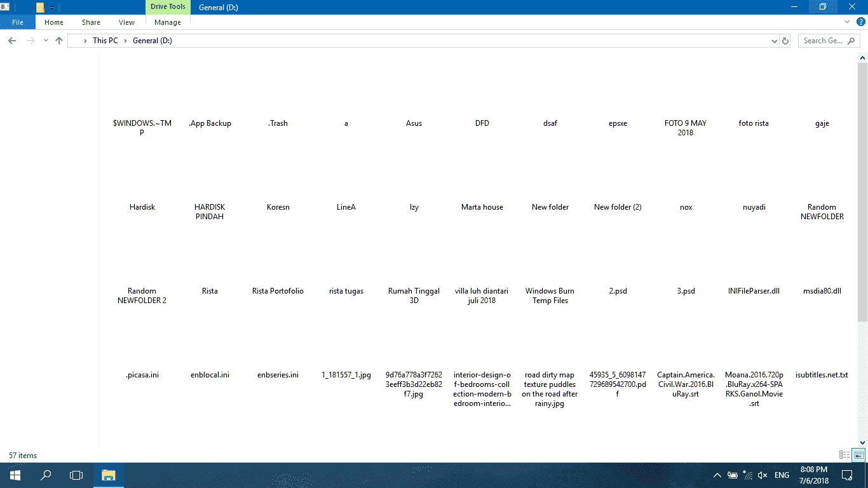Go back with the Back arrow
Viewport: 868px width, 488px height.
(11, 41)
